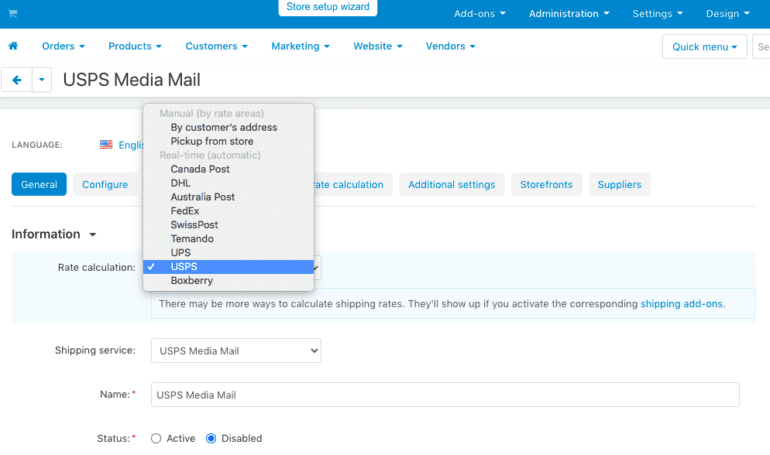Set status to Active

pyautogui.click(x=156, y=438)
